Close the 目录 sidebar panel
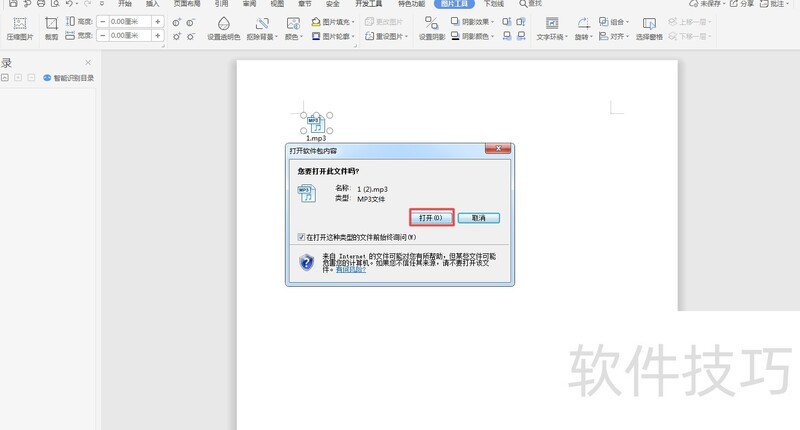 pos(88,62)
